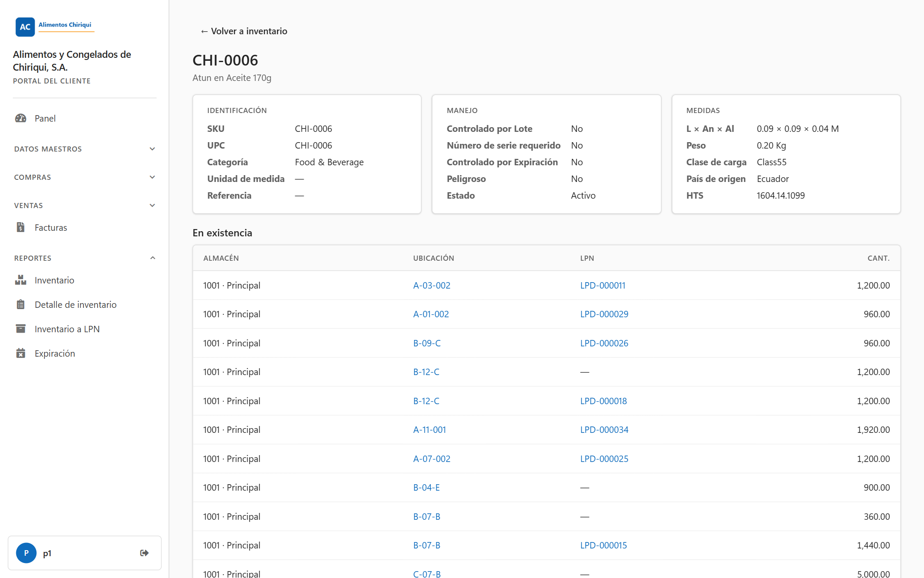Open location A-11-001
The image size is (924, 578).
429,429
